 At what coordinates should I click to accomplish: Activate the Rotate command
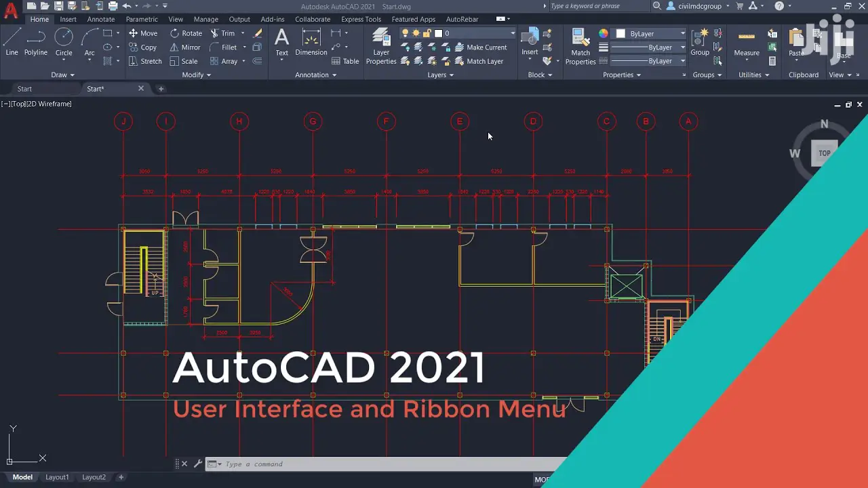tap(186, 33)
